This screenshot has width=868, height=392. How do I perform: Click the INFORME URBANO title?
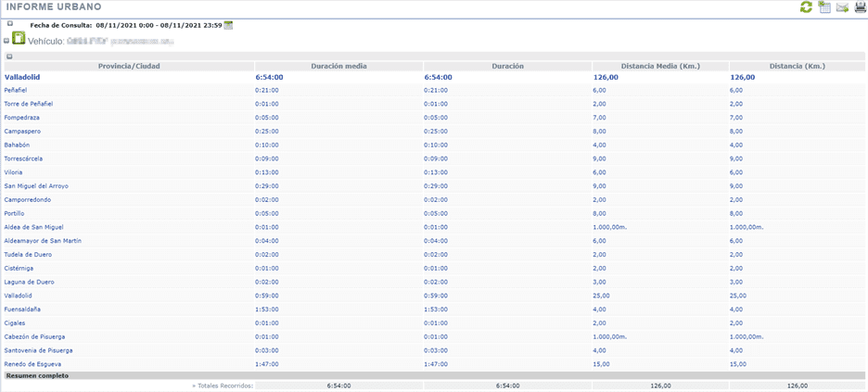[54, 7]
